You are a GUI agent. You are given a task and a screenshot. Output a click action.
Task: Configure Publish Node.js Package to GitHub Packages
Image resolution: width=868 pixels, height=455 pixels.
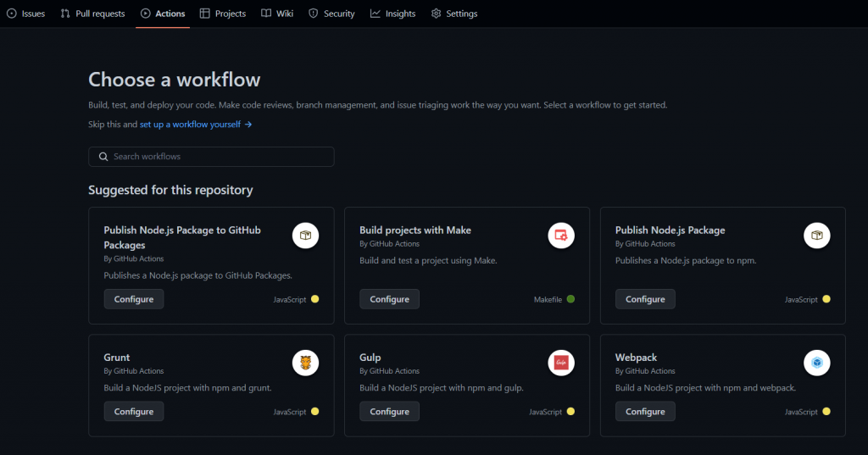134,299
